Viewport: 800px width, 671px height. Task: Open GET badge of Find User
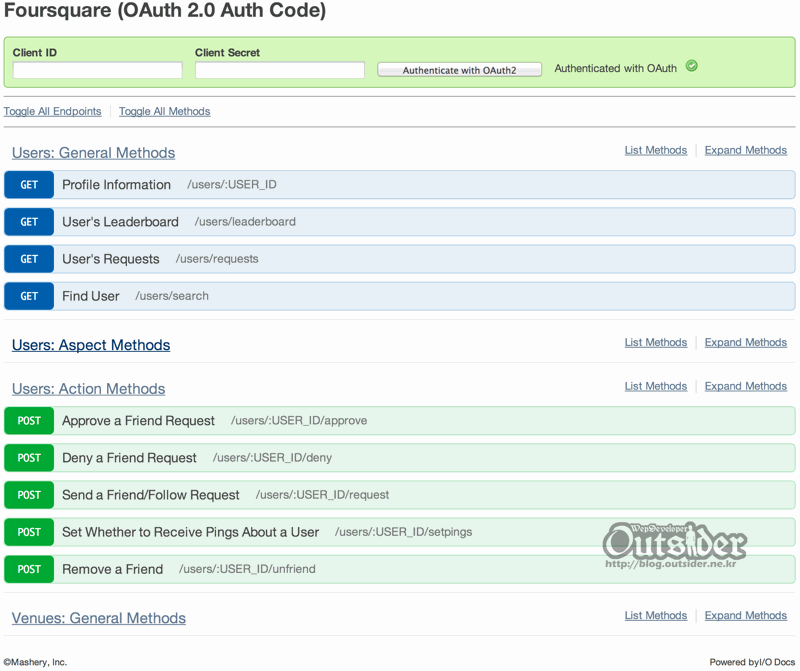(x=29, y=296)
